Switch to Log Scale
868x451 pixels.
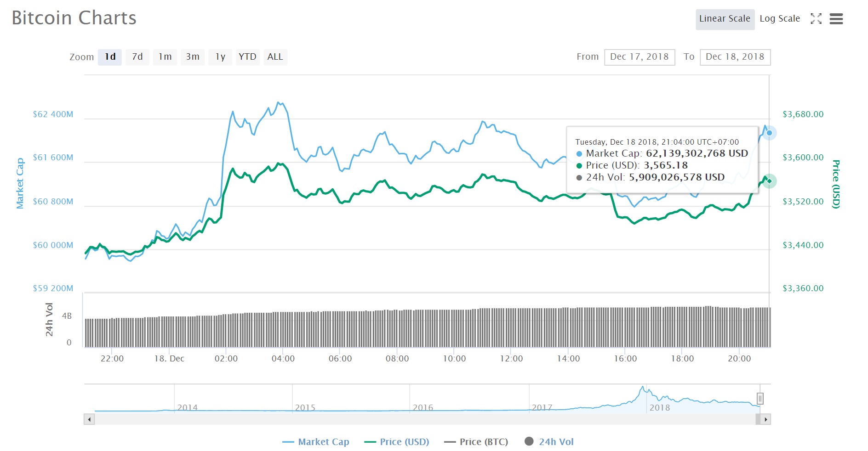coord(779,19)
